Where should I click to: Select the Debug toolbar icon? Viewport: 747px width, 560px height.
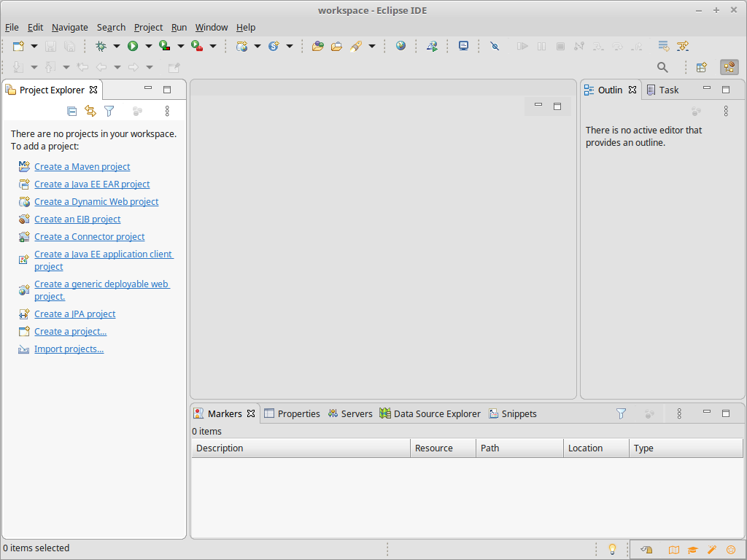point(102,45)
